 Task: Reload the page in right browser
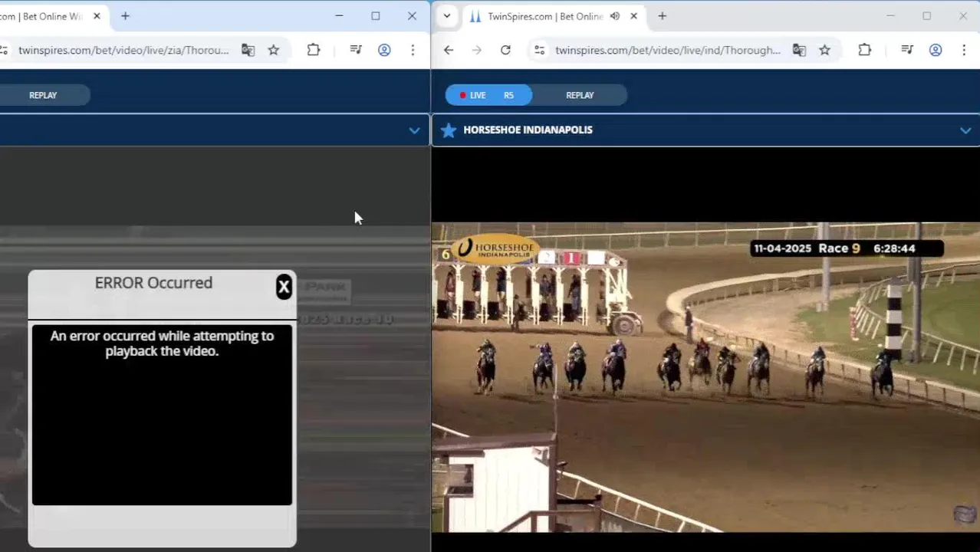tap(505, 50)
